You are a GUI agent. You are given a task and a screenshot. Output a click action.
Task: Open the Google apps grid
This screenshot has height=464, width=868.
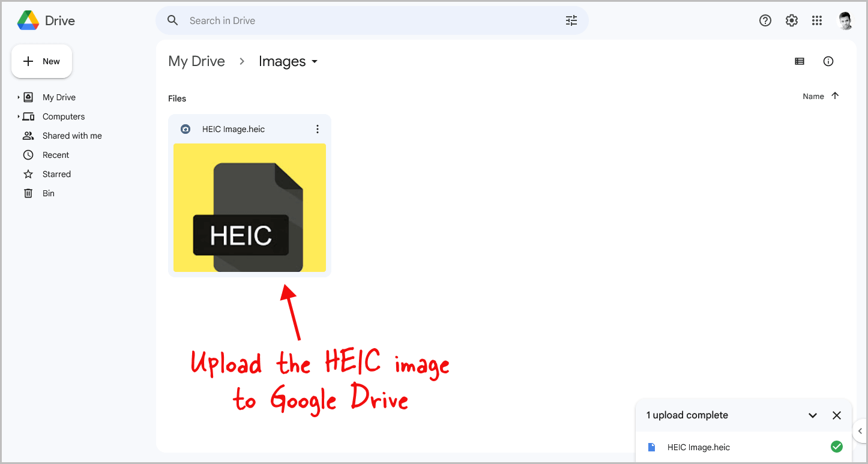817,20
